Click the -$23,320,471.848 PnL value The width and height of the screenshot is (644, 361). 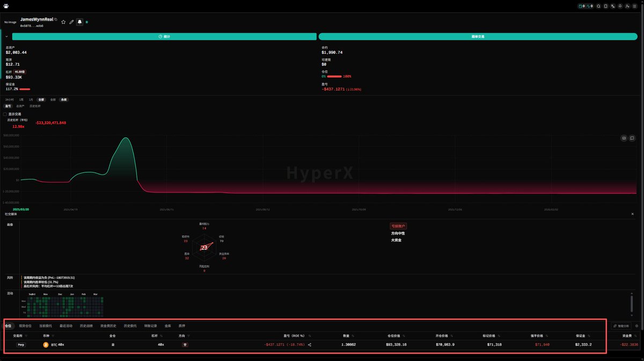coord(50,123)
